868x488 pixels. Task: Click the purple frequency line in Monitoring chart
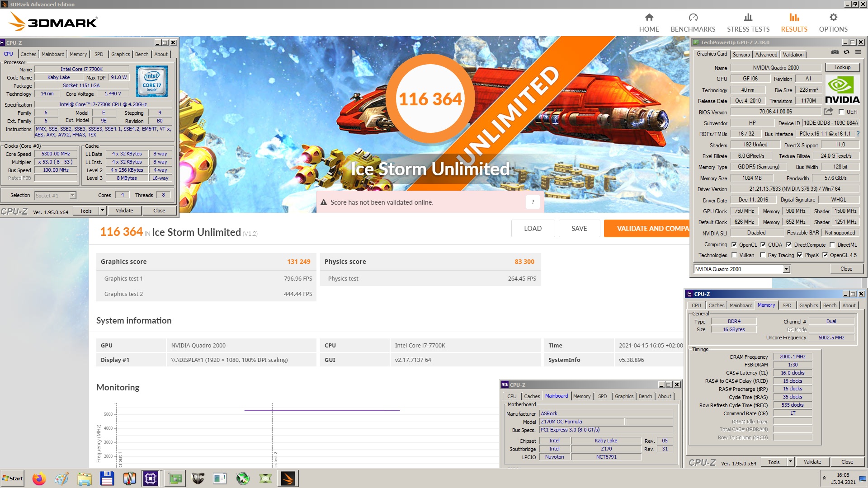click(322, 410)
